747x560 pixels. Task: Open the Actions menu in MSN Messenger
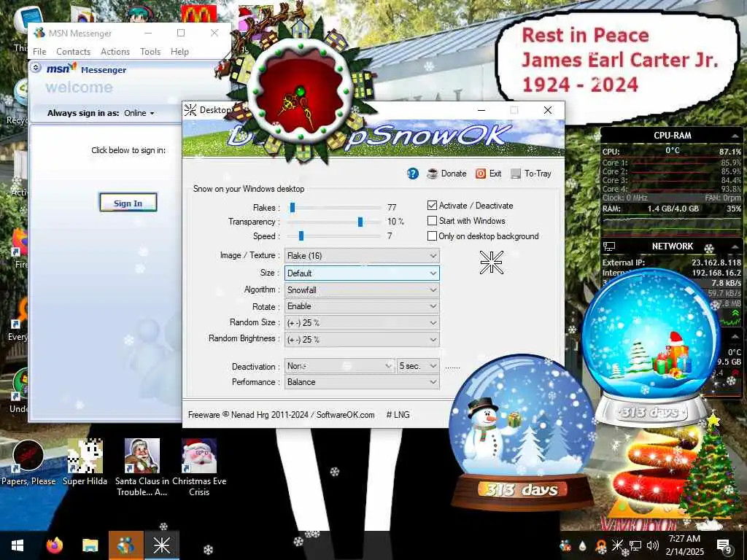[x=115, y=52]
